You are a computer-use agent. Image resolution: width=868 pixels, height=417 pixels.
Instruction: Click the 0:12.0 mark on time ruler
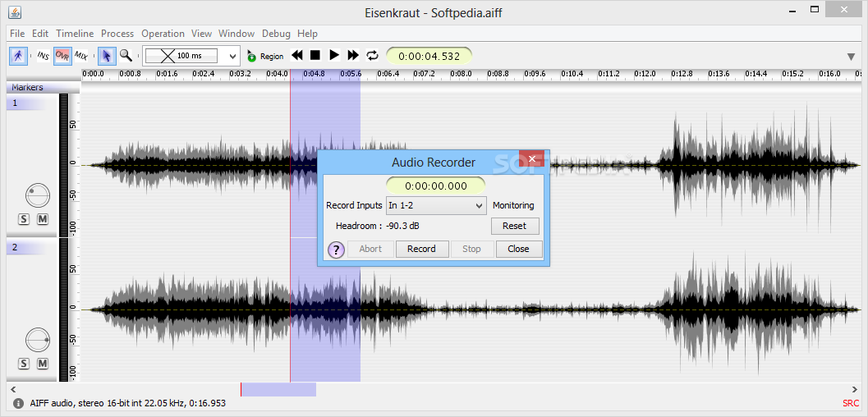pyautogui.click(x=645, y=74)
